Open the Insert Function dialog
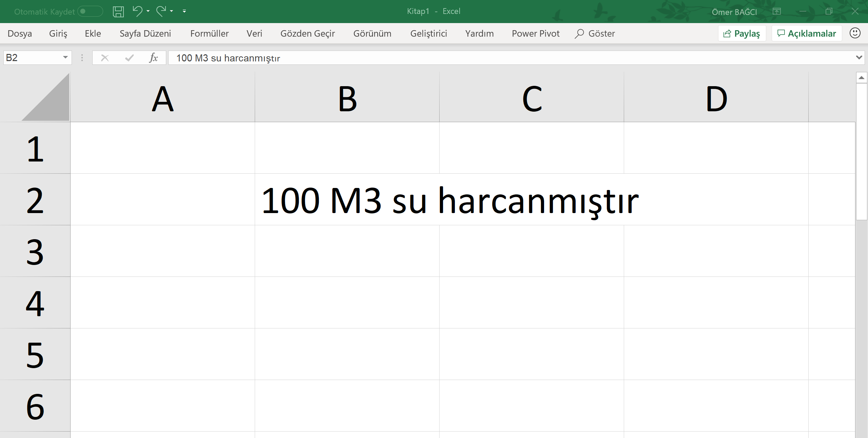 pos(153,58)
